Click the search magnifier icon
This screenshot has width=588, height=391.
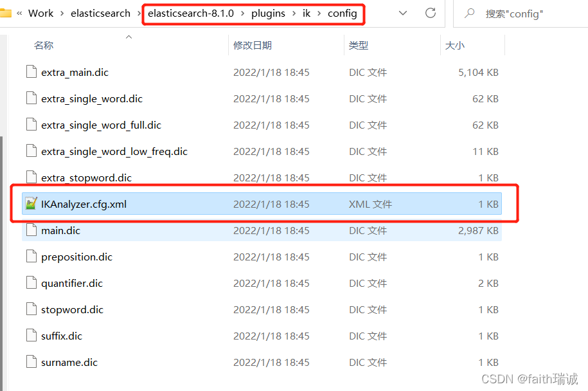469,14
